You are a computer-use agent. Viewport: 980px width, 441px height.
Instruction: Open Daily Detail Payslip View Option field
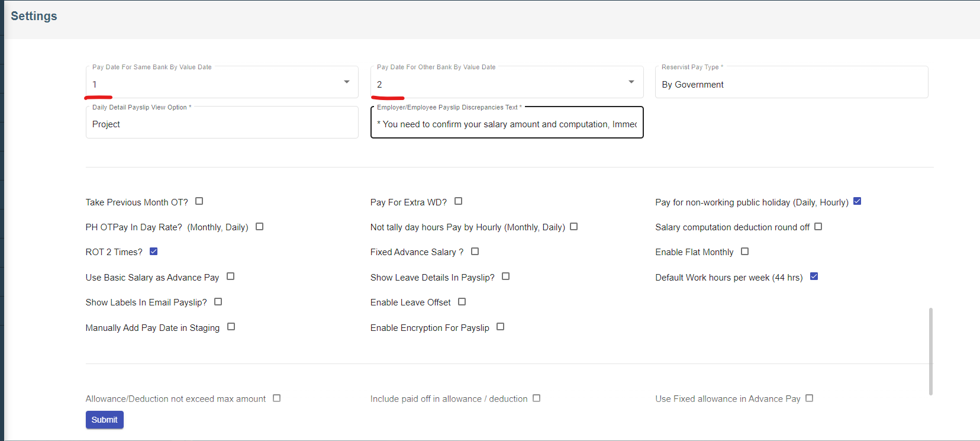coord(221,124)
